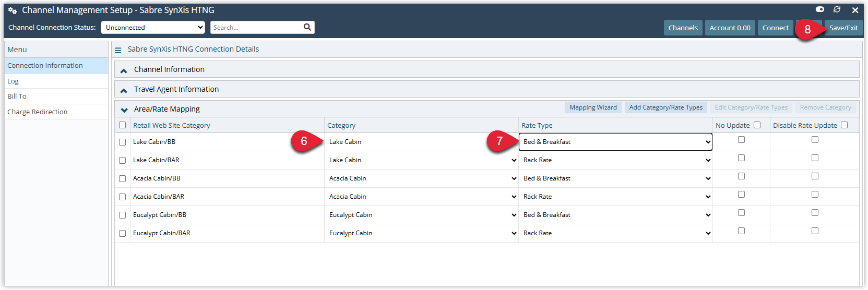Select Bill To in the side menu
The image size is (868, 290).
[x=56, y=96]
